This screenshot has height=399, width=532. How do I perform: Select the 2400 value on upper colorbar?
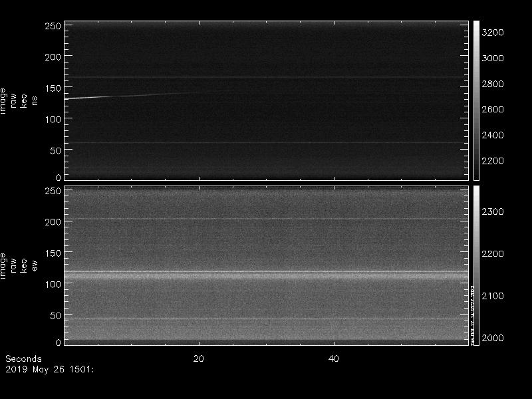[x=493, y=135]
